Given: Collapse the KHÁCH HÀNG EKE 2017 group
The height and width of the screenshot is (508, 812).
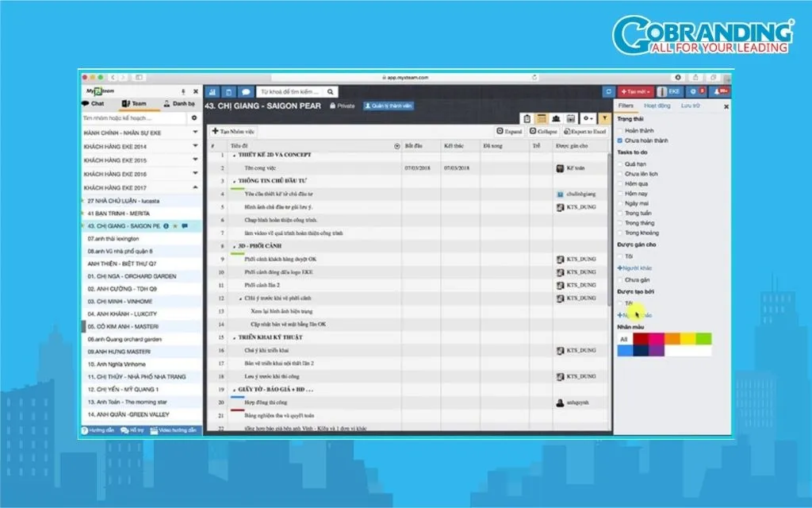Looking at the screenshot, I should click(x=195, y=187).
